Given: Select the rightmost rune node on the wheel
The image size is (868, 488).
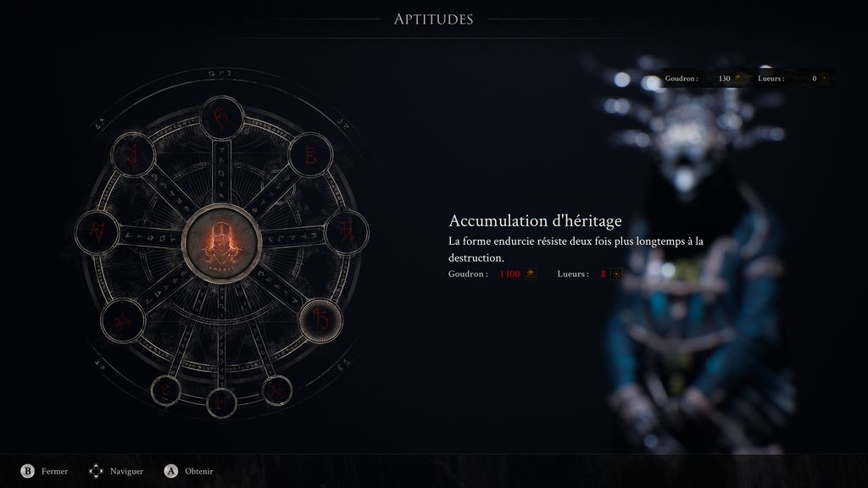Looking at the screenshot, I should 347,232.
